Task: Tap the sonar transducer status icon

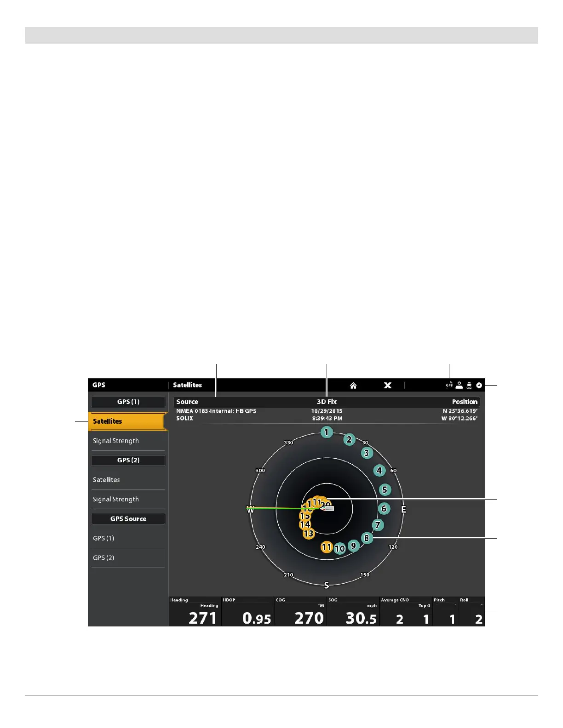Action: coord(469,385)
